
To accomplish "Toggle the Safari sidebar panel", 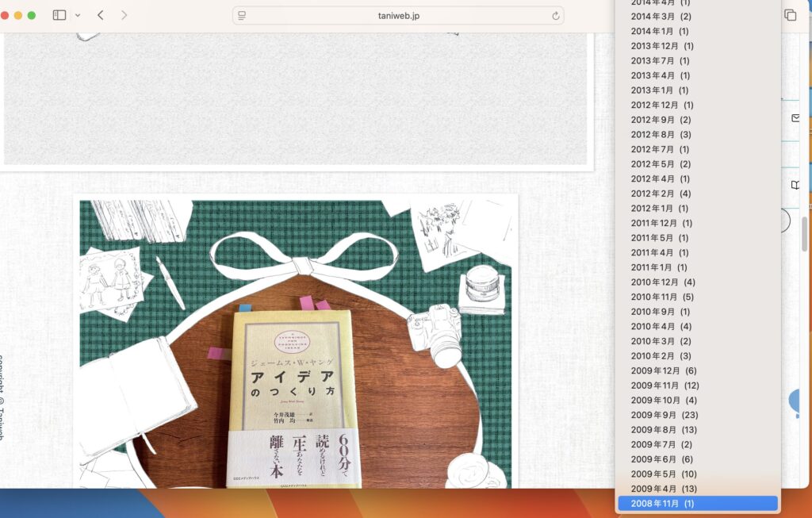I will point(59,15).
